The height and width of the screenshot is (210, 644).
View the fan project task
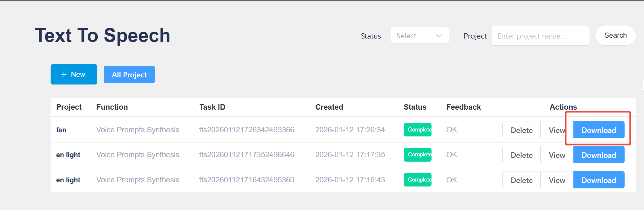click(x=556, y=130)
